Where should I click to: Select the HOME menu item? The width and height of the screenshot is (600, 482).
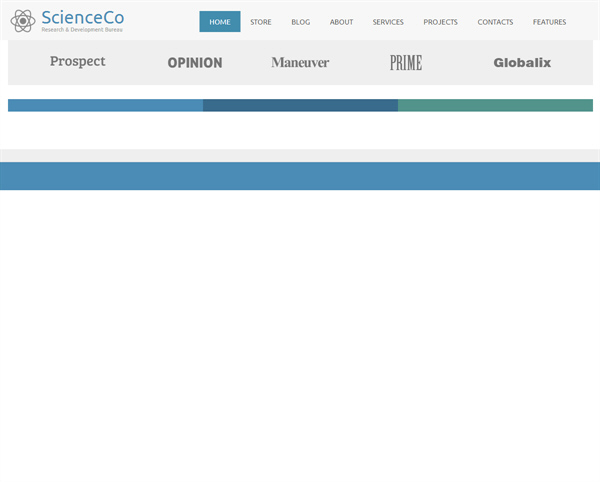[x=220, y=22]
